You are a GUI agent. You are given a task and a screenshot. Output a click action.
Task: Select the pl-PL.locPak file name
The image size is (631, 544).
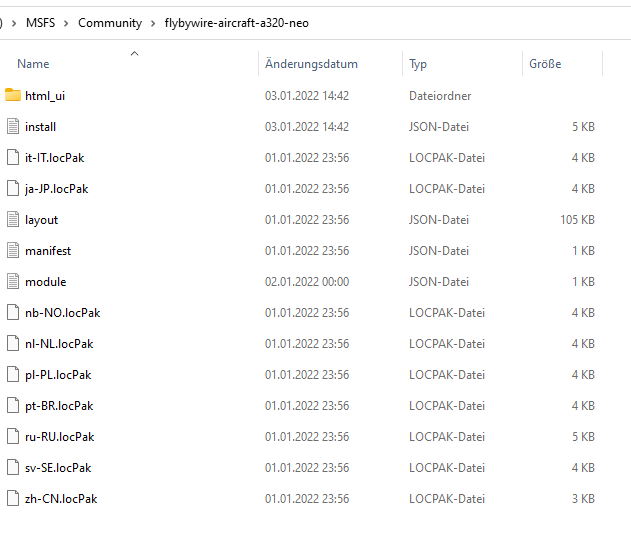pyautogui.click(x=58, y=375)
